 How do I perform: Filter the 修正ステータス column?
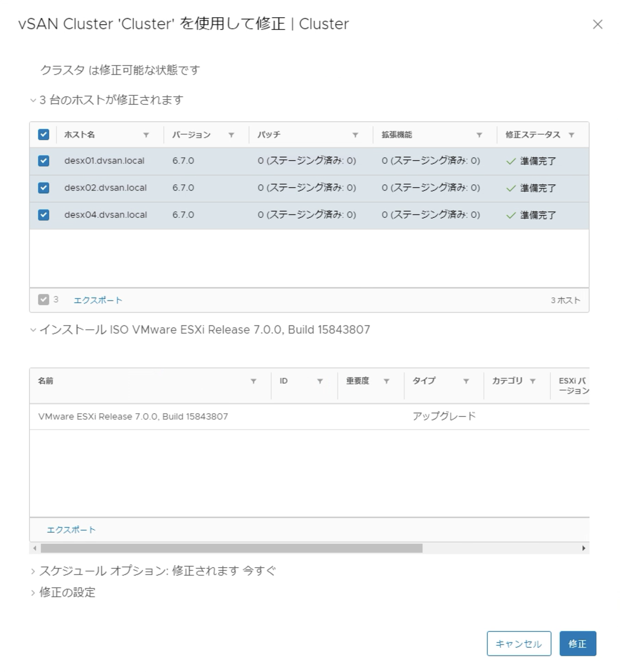click(x=571, y=135)
